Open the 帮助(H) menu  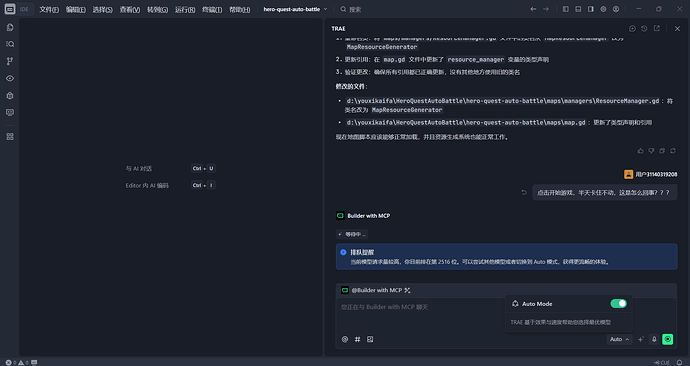(239, 9)
